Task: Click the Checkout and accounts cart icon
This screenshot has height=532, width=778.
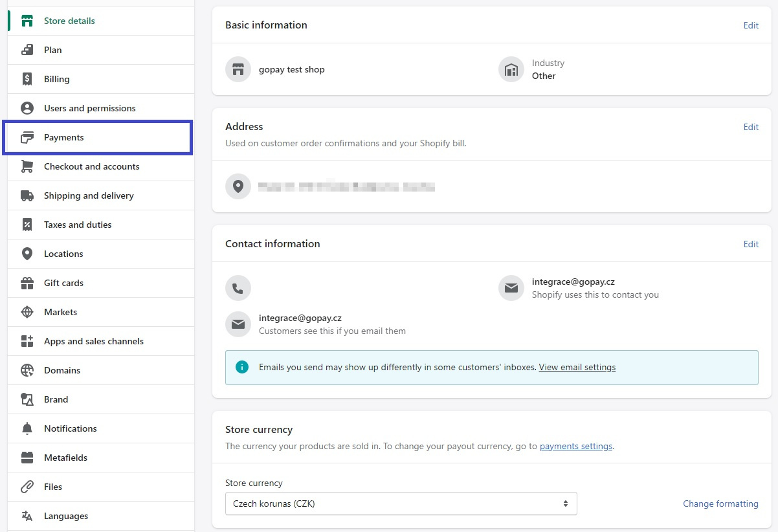Action: [27, 166]
